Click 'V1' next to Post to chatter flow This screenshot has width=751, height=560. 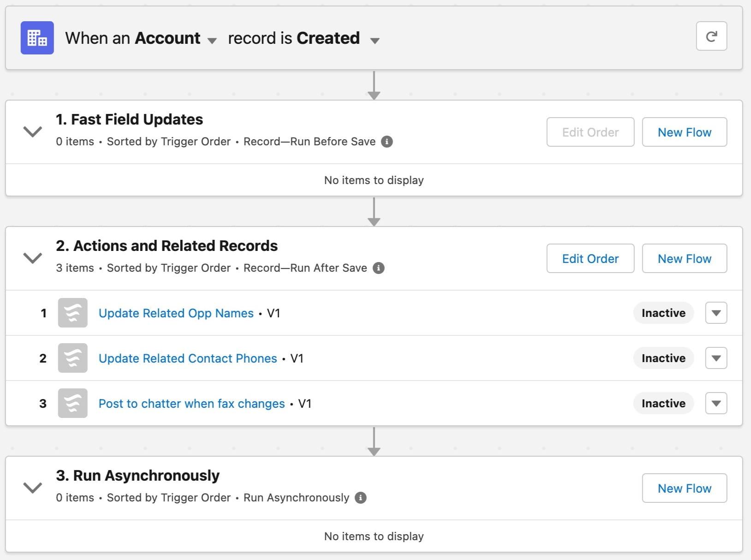(x=305, y=404)
